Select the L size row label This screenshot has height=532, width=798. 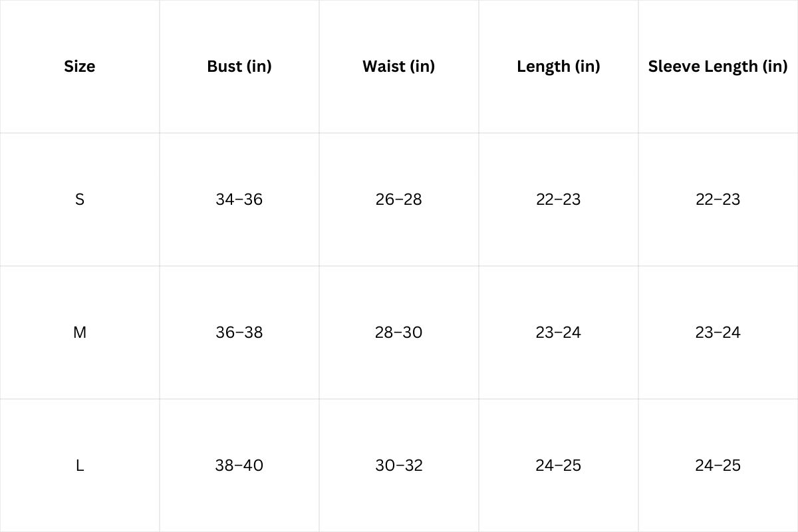(x=80, y=465)
